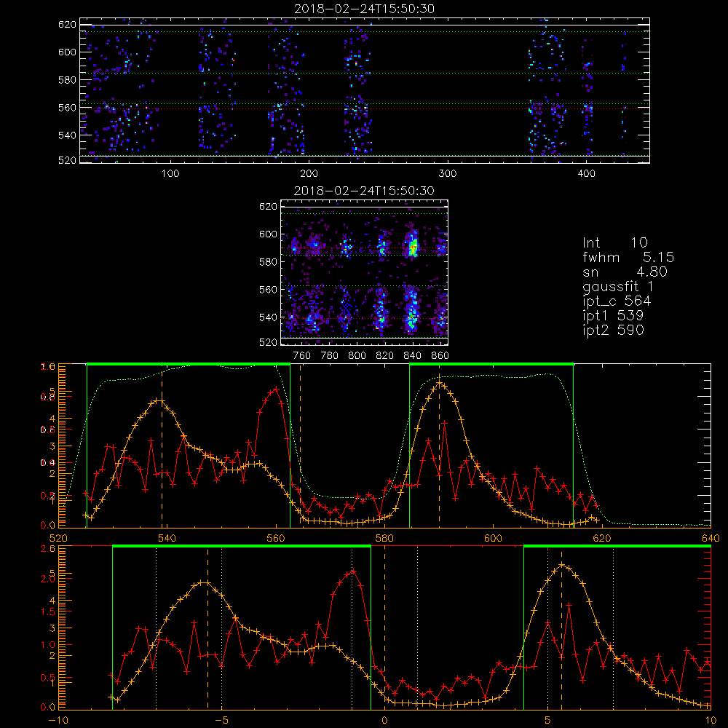728x728 pixels.
Task: Click the 800 tick label under middle image
Action: point(357,356)
